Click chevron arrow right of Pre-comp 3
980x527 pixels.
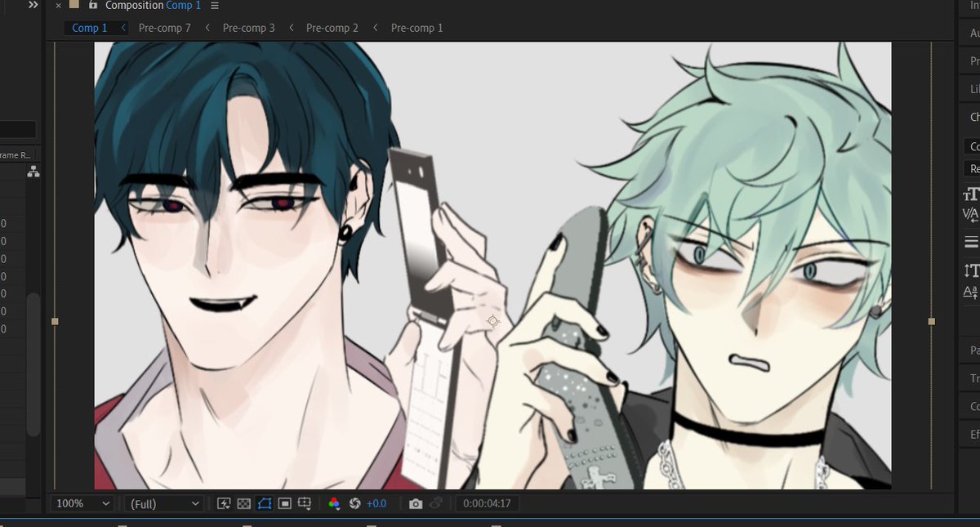coord(292,28)
